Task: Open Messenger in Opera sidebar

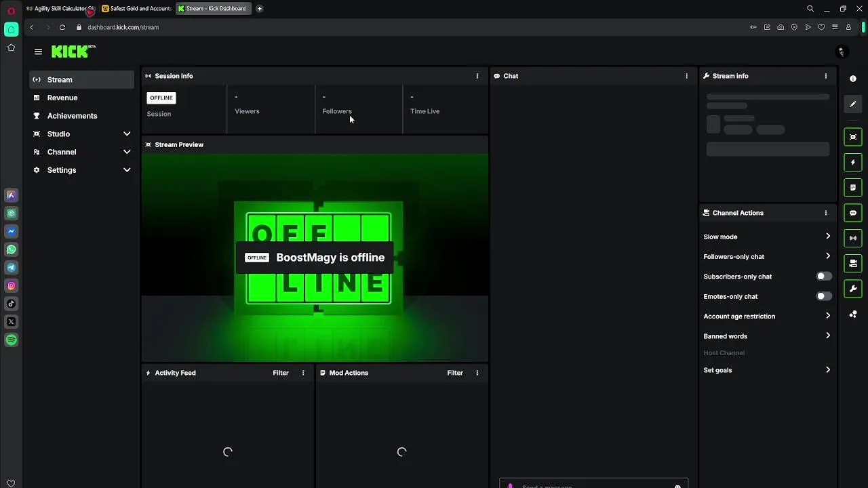Action: pos(11,231)
